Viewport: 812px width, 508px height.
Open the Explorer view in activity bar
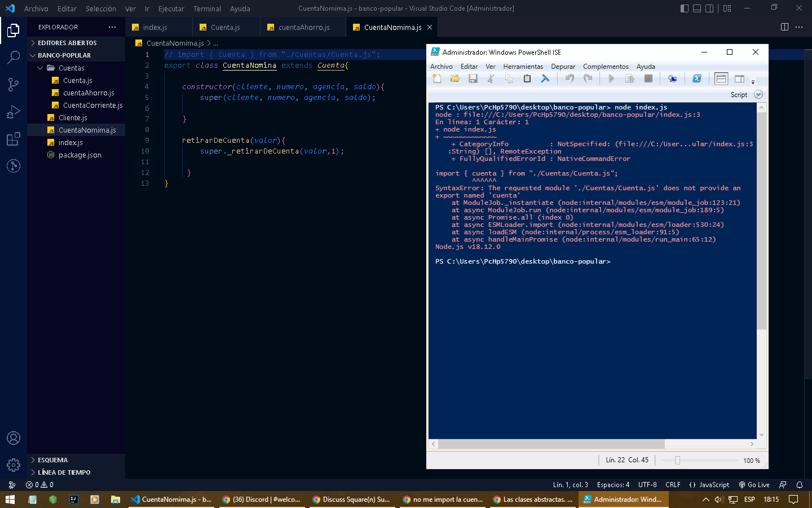[x=14, y=30]
